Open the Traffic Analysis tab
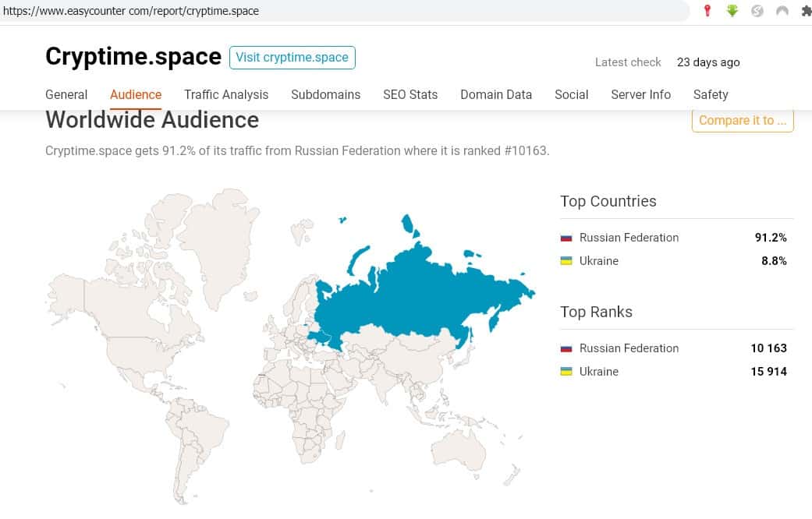This screenshot has height=519, width=812. tap(226, 94)
